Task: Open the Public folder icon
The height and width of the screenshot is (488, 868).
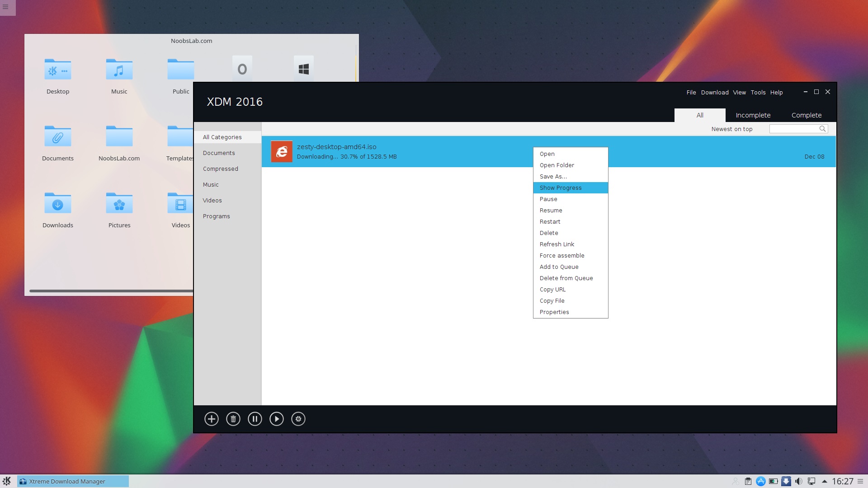Action: point(181,70)
